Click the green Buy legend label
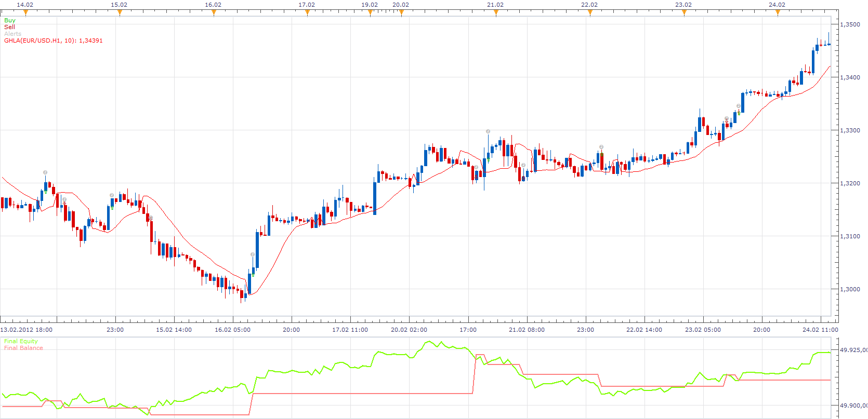This screenshot has width=868, height=419. click(x=10, y=20)
